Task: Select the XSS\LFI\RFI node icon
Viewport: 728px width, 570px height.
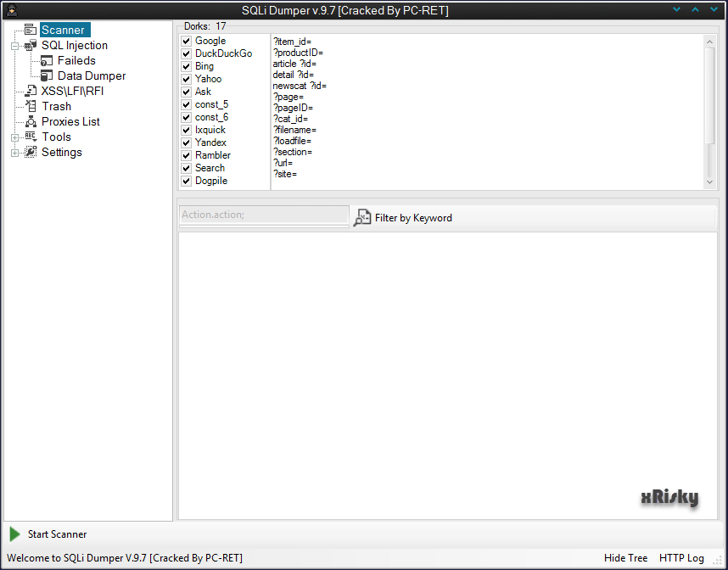Action: [x=31, y=91]
